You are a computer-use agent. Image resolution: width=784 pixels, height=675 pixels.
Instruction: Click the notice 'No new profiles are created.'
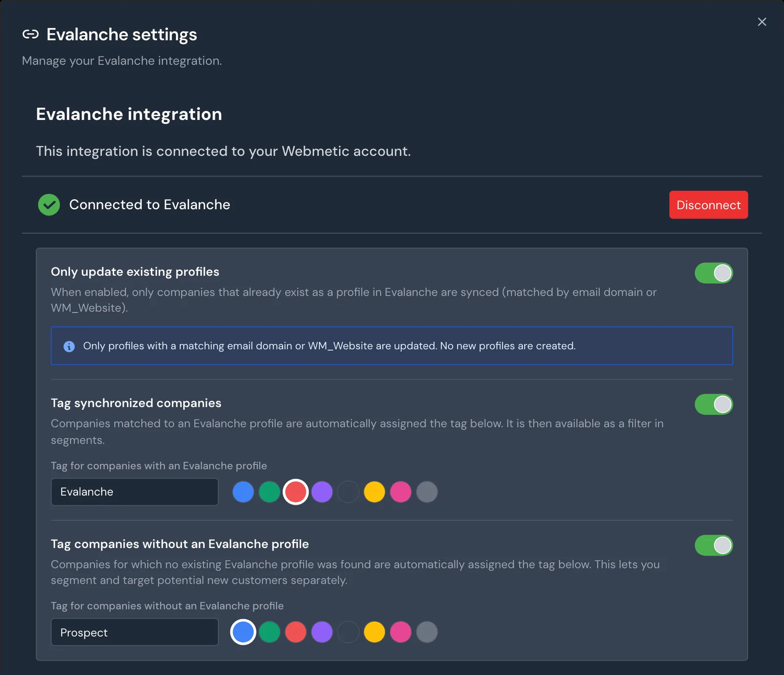pos(508,346)
